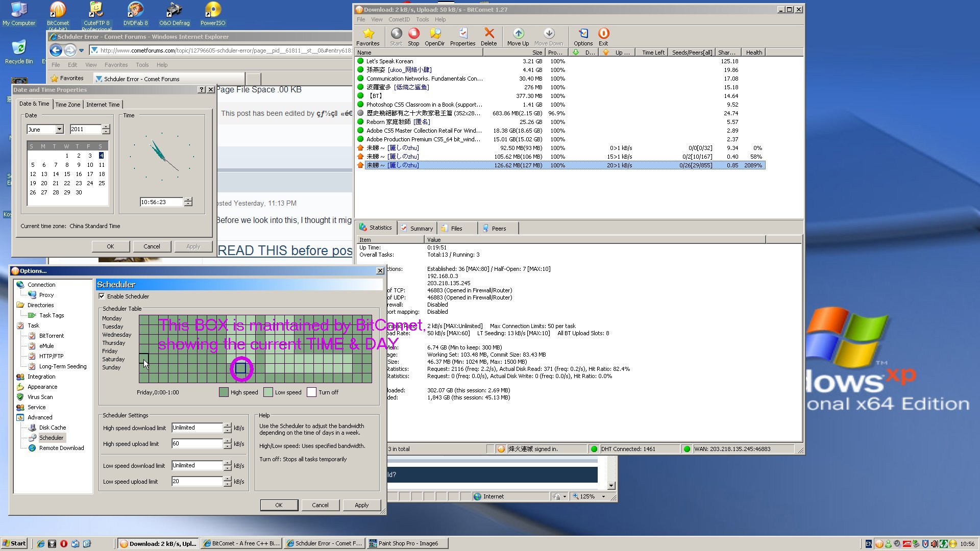The height and width of the screenshot is (551, 980).
Task: Click the Start icon in BitComet toolbar
Action: tap(396, 34)
